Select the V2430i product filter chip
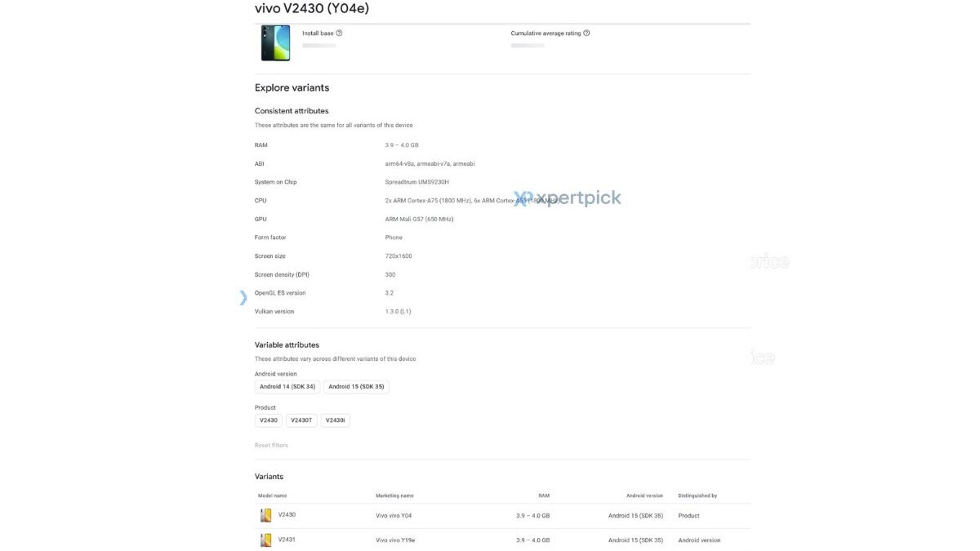The image size is (980, 551). (336, 420)
